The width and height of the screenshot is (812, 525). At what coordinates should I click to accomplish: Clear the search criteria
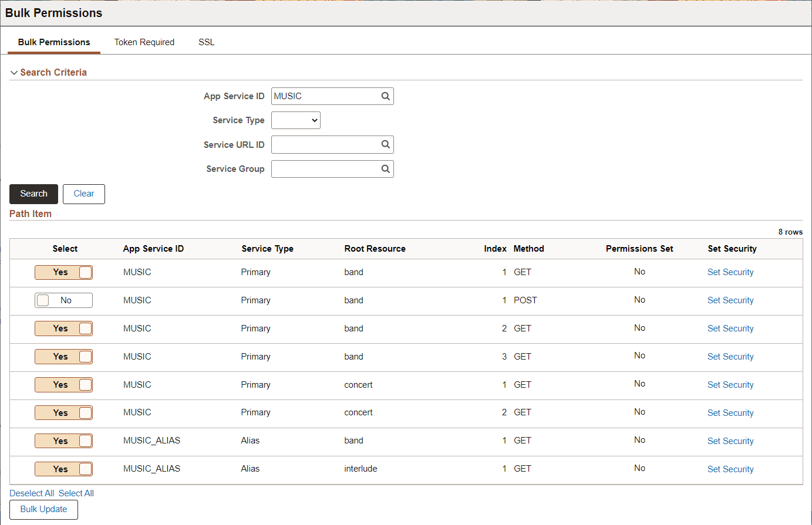83,194
